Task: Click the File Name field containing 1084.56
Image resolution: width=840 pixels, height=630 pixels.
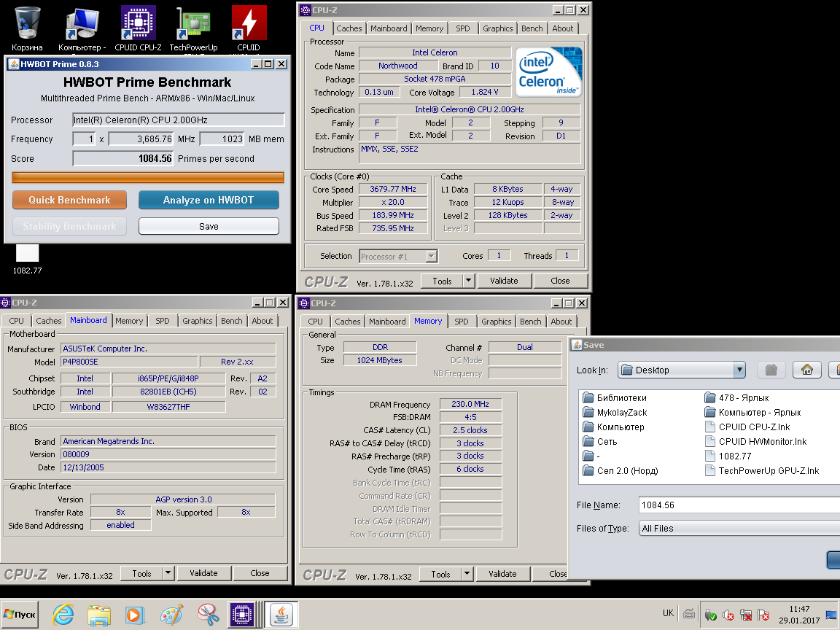Action: [739, 505]
